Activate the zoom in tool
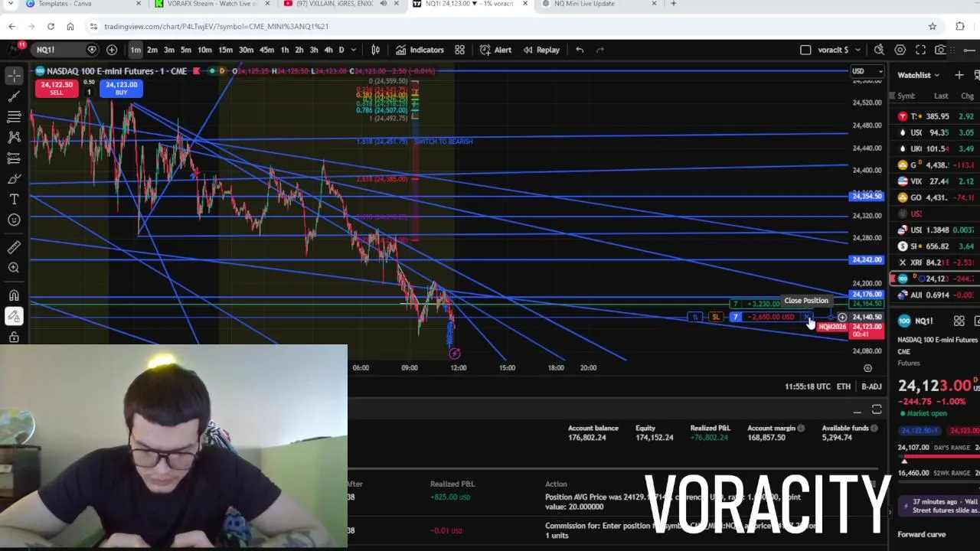Image resolution: width=980 pixels, height=551 pixels. (14, 268)
